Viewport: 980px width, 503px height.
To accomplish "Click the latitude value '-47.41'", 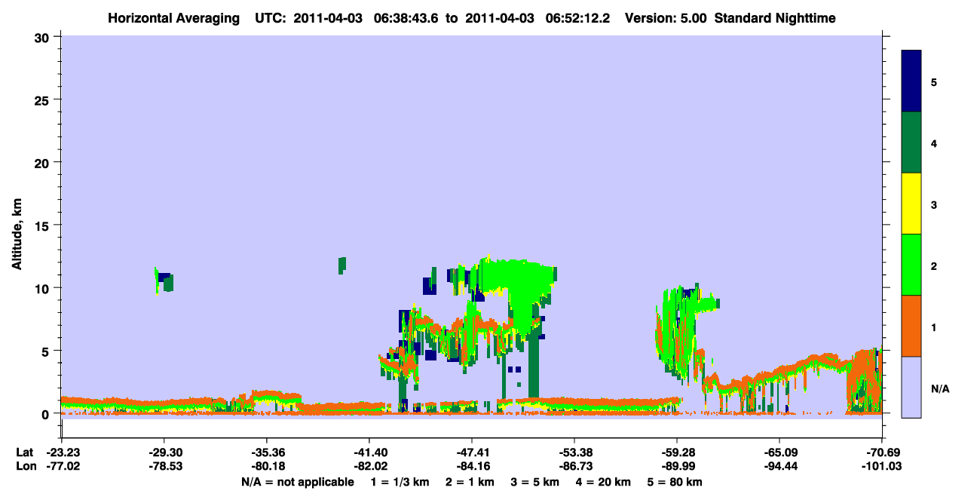I will (472, 452).
